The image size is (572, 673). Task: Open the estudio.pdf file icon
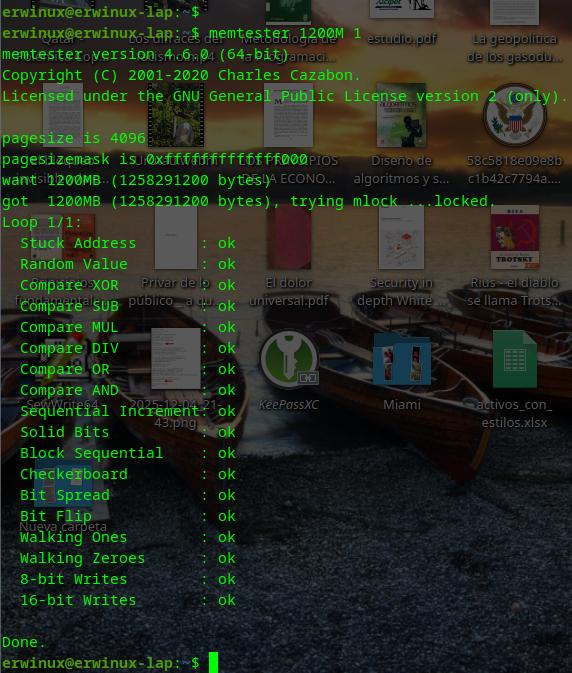click(x=402, y=9)
